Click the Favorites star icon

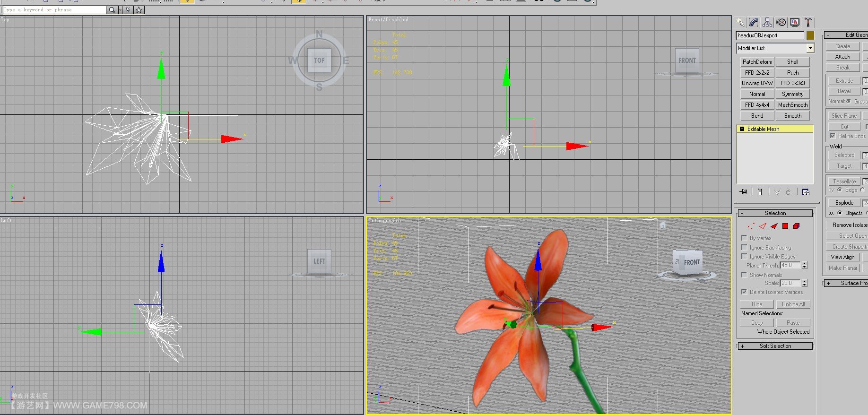tap(139, 9)
